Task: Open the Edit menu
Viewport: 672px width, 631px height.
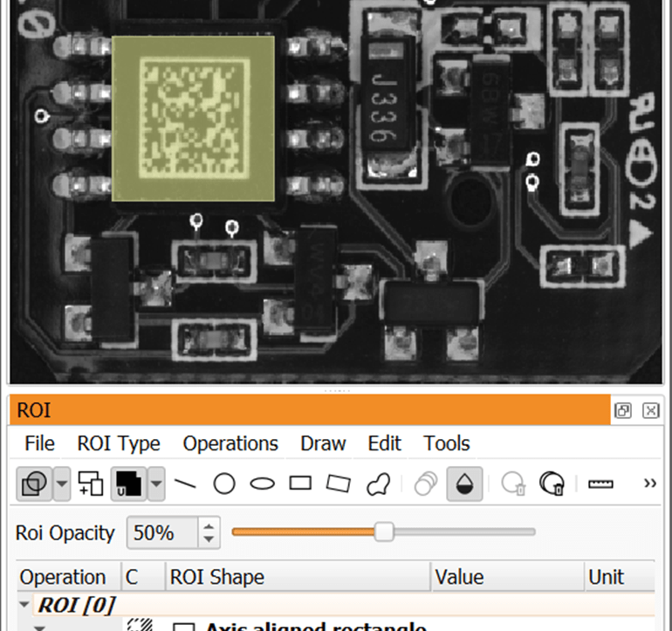Action: (384, 443)
